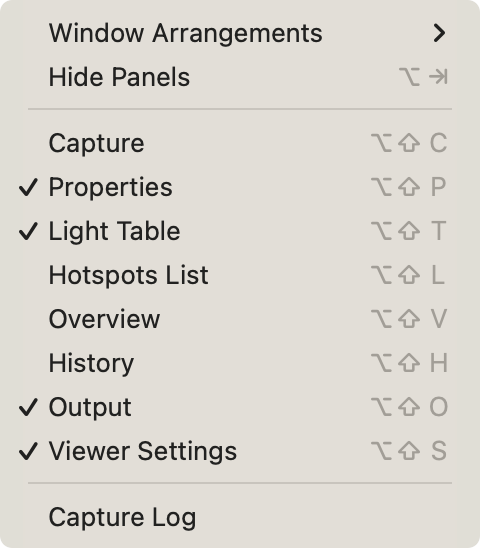
Task: Click the option-shift-H shortcut glyphs for History
Action: click(x=409, y=363)
